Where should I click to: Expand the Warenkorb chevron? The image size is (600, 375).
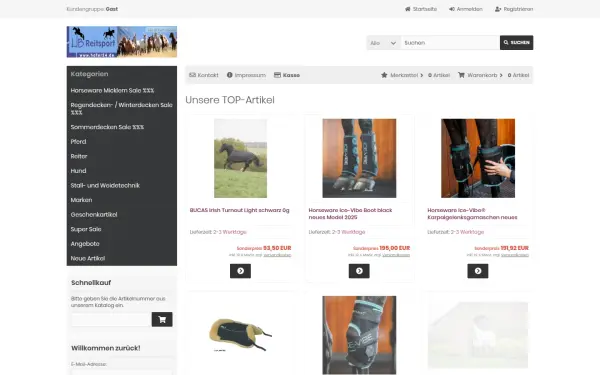[x=501, y=75]
